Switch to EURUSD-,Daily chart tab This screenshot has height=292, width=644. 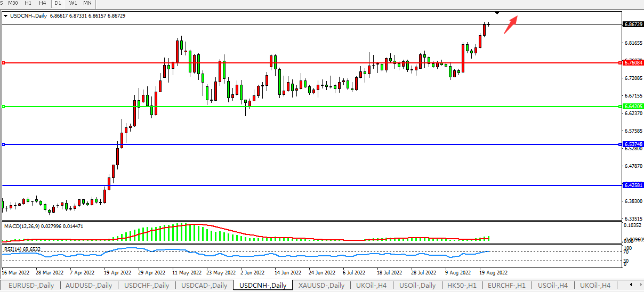[30, 285]
